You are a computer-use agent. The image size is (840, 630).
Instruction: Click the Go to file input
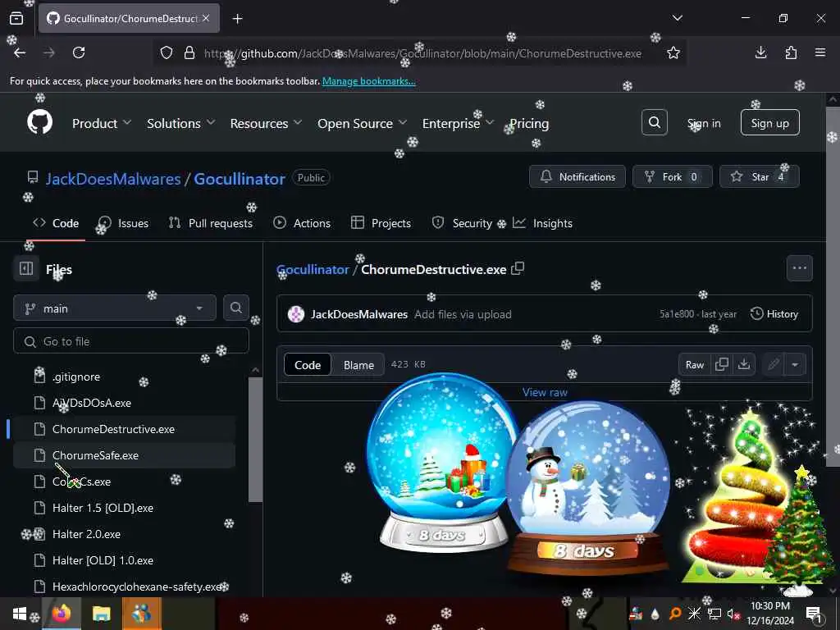pyautogui.click(x=131, y=341)
